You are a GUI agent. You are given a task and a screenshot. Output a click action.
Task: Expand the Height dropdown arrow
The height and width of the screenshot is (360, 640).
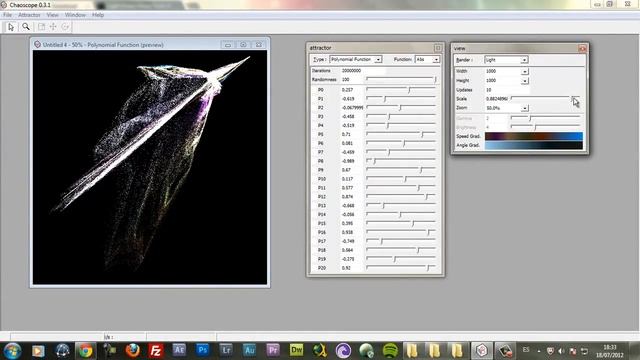click(x=524, y=81)
